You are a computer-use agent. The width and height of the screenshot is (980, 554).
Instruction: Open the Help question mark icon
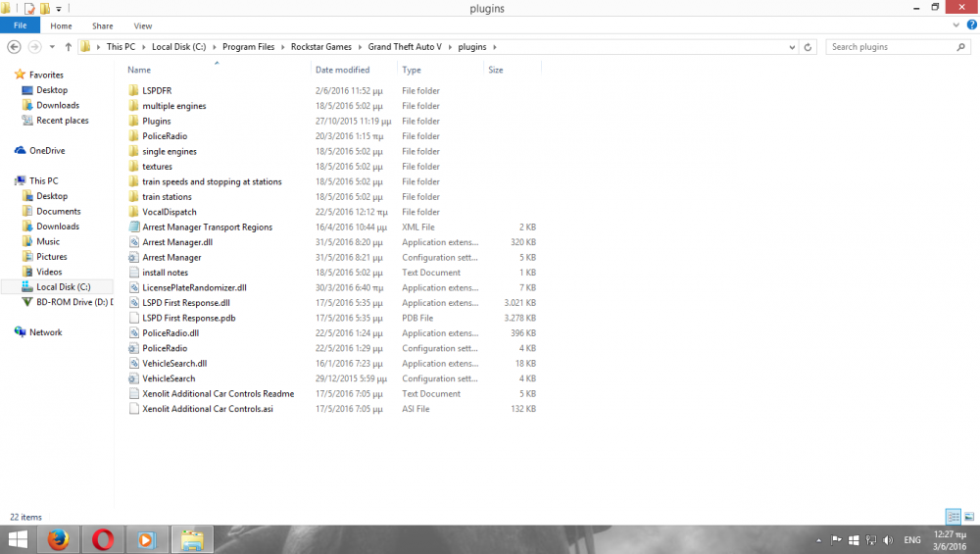click(971, 25)
